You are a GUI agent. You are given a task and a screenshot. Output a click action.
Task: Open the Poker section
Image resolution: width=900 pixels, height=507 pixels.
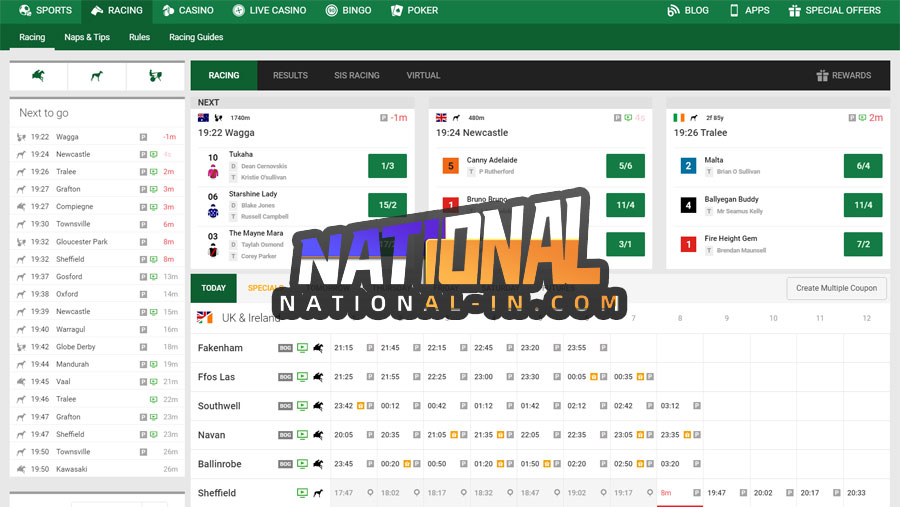(x=414, y=10)
